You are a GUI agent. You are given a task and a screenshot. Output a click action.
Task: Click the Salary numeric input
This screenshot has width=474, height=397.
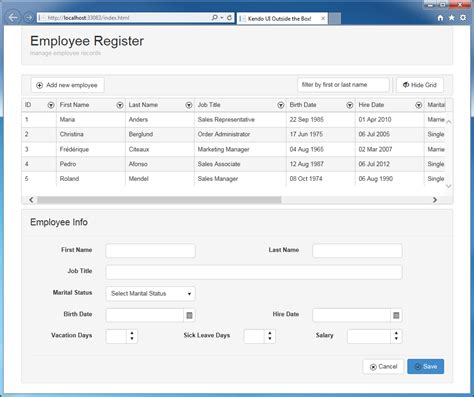coord(369,336)
